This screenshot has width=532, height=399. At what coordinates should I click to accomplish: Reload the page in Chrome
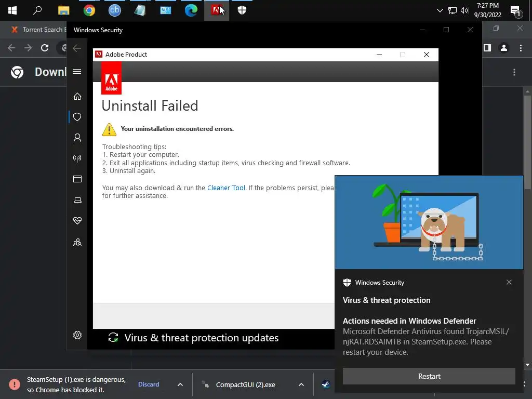click(45, 48)
